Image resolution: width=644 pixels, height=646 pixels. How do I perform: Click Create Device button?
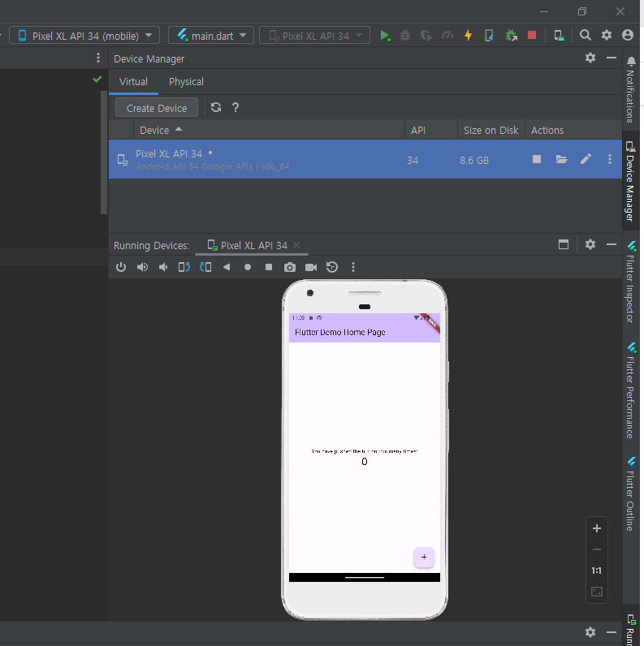[x=157, y=107]
